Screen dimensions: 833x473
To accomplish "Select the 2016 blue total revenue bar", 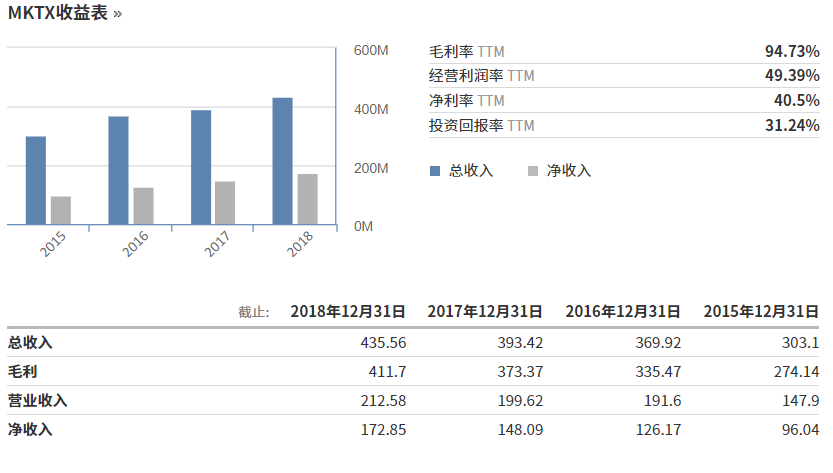I will pyautogui.click(x=118, y=171).
